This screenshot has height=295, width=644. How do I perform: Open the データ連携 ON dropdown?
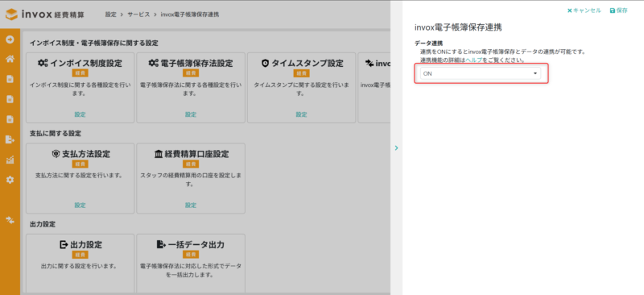pos(481,73)
